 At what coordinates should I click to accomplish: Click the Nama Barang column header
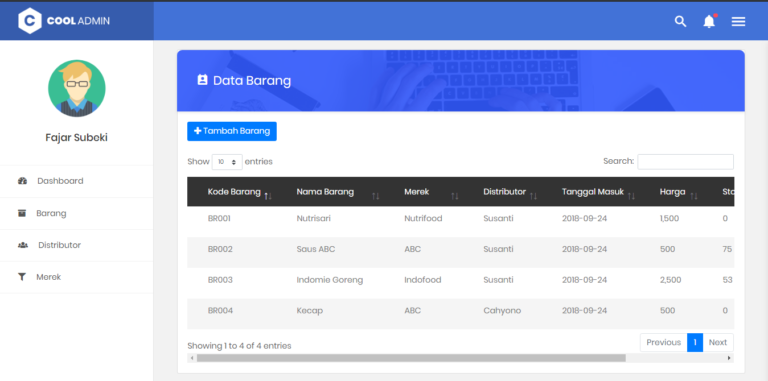coord(325,192)
